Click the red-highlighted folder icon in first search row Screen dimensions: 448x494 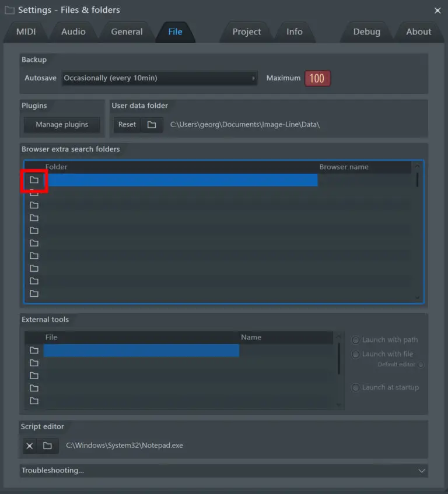click(34, 180)
